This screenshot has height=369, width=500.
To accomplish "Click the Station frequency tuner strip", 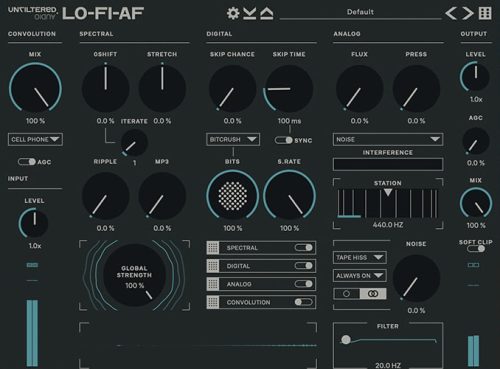I will coord(388,203).
